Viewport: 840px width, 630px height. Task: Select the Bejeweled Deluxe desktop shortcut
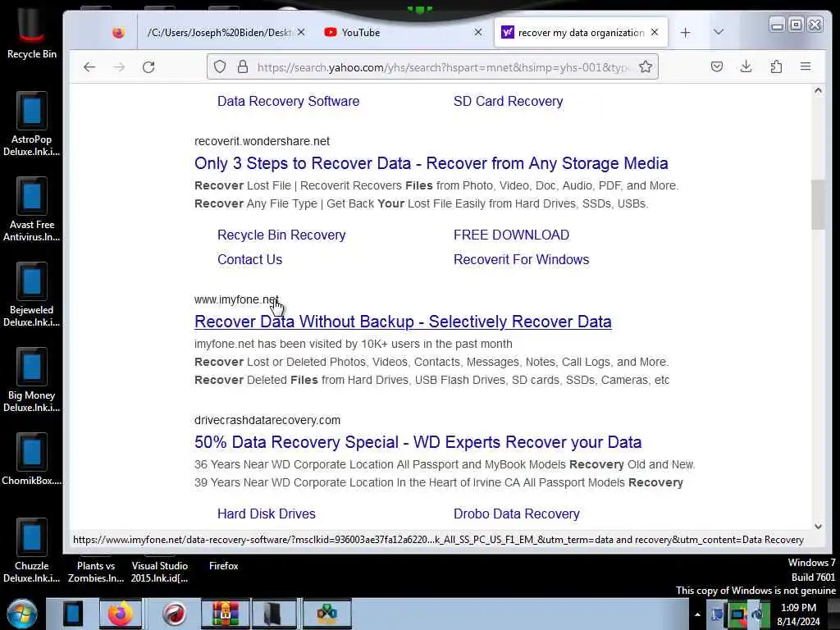pos(32,294)
